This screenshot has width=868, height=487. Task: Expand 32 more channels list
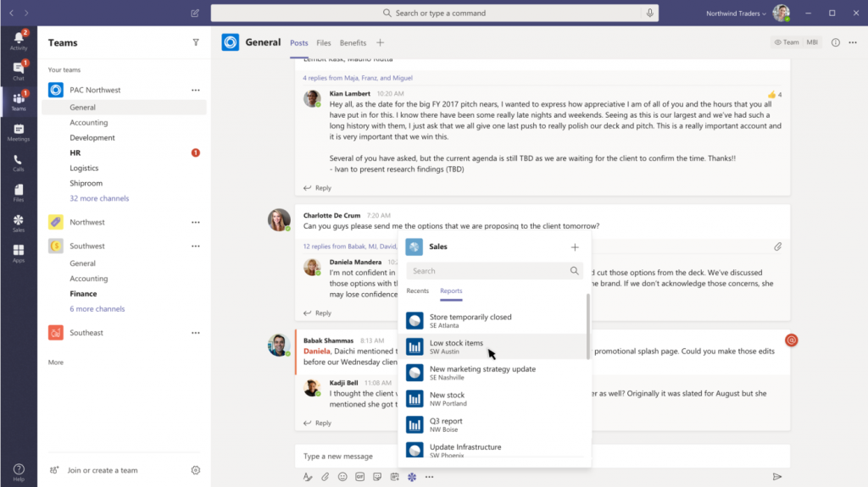(x=99, y=198)
